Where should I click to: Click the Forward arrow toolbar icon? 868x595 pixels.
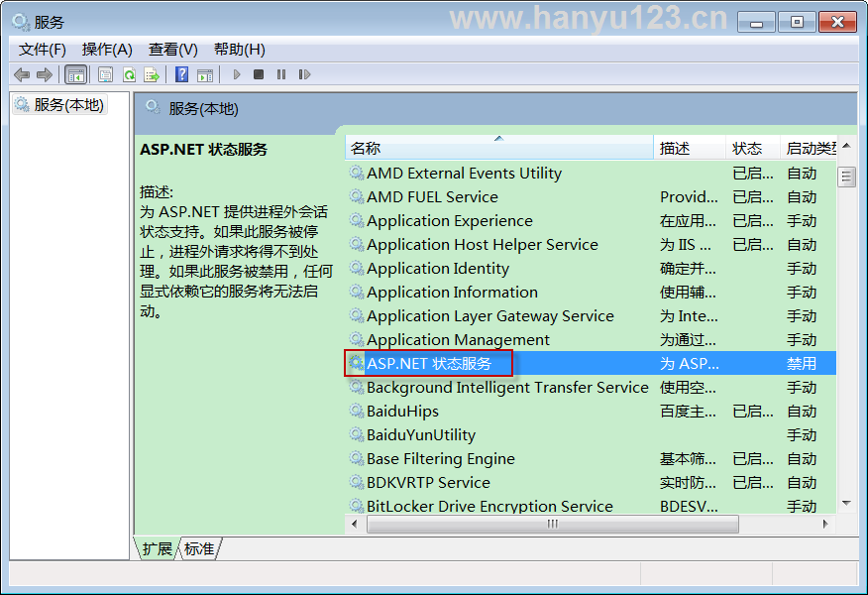pos(45,74)
